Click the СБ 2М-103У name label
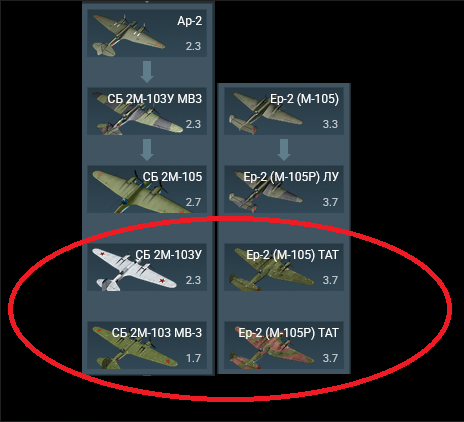Screen dimensions: 464x422 tap(169, 255)
